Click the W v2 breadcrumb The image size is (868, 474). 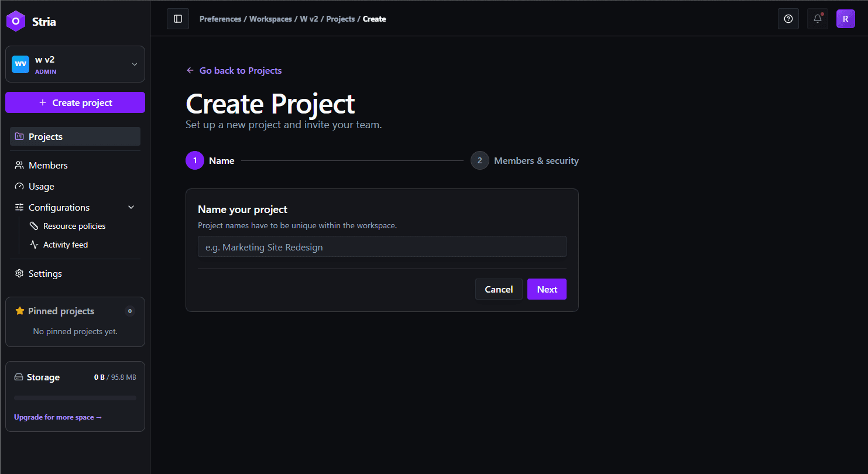point(309,19)
